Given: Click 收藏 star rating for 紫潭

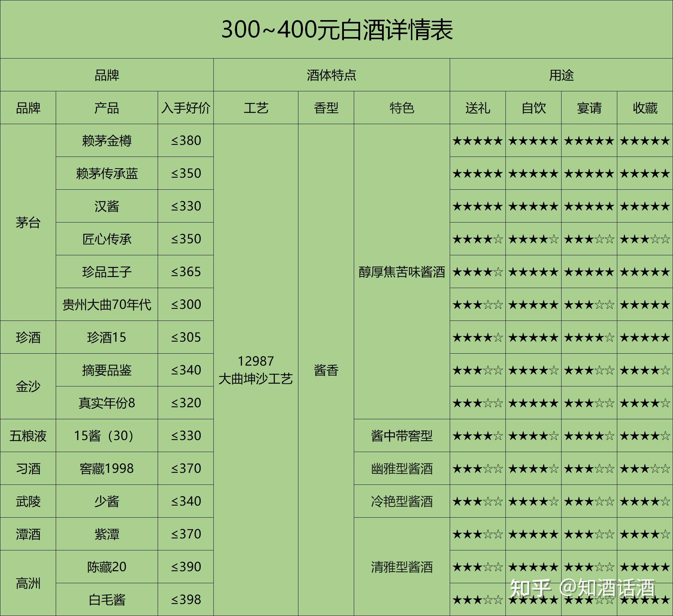Looking at the screenshot, I should click(x=645, y=534).
